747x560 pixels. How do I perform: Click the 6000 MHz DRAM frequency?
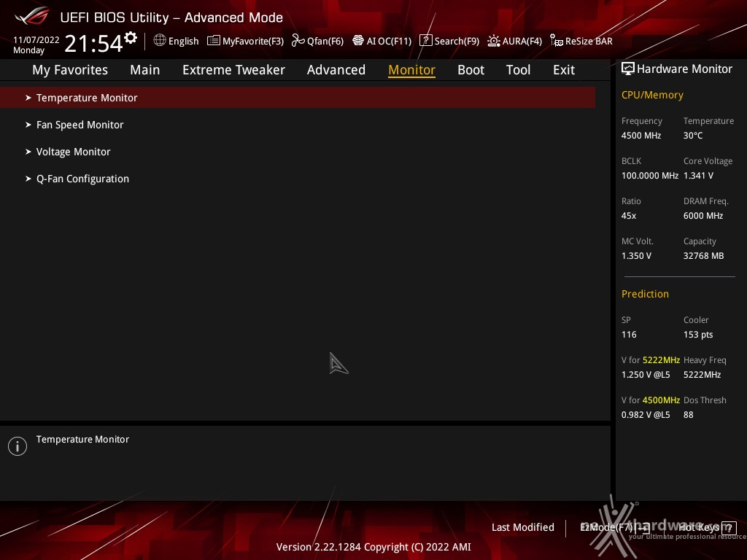click(703, 216)
